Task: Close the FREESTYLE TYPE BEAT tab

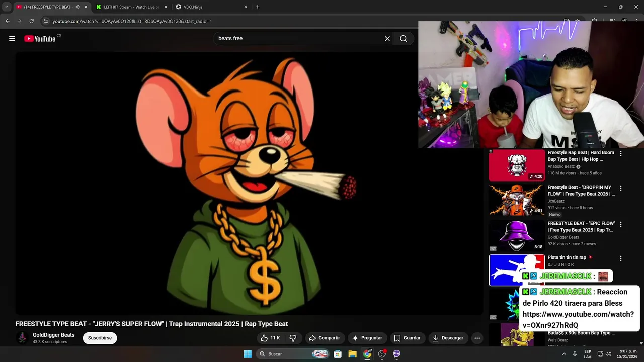Action: coord(86,7)
